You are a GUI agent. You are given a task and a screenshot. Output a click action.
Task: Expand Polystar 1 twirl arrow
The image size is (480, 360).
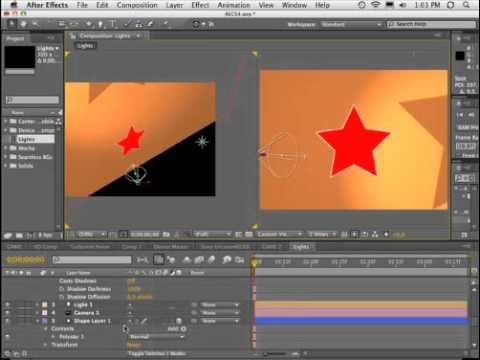pyautogui.click(x=53, y=337)
